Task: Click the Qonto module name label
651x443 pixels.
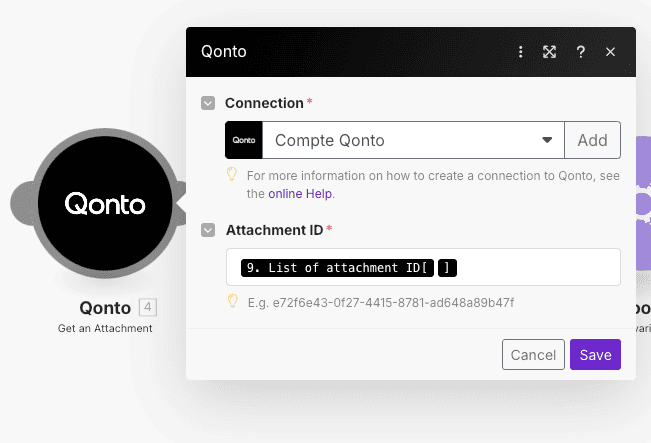Action: tap(105, 308)
